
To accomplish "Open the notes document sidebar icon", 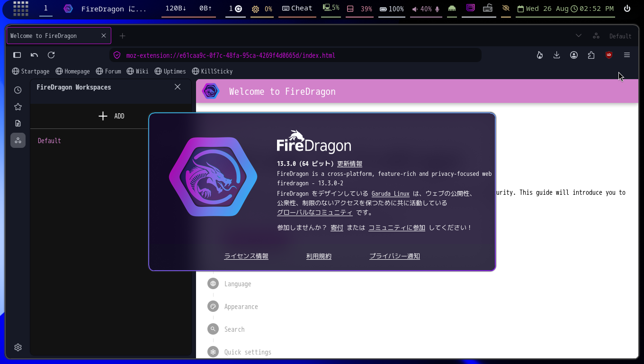I will pyautogui.click(x=18, y=123).
